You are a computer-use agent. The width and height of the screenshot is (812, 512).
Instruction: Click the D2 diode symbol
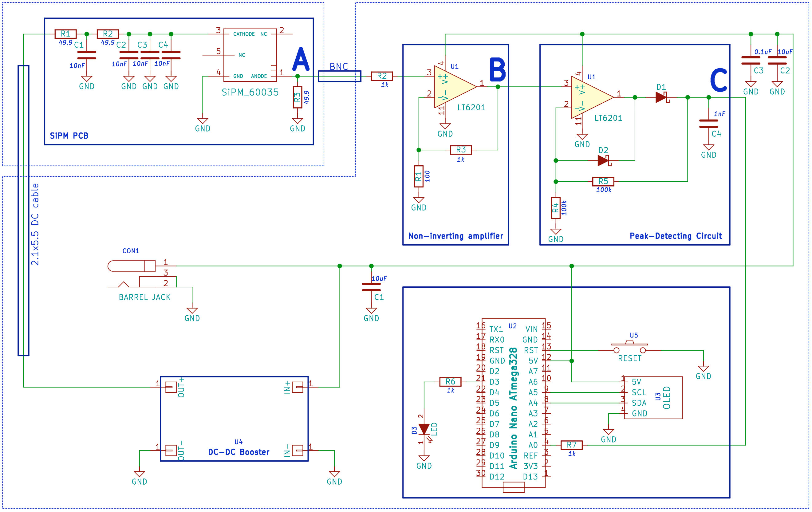point(603,160)
